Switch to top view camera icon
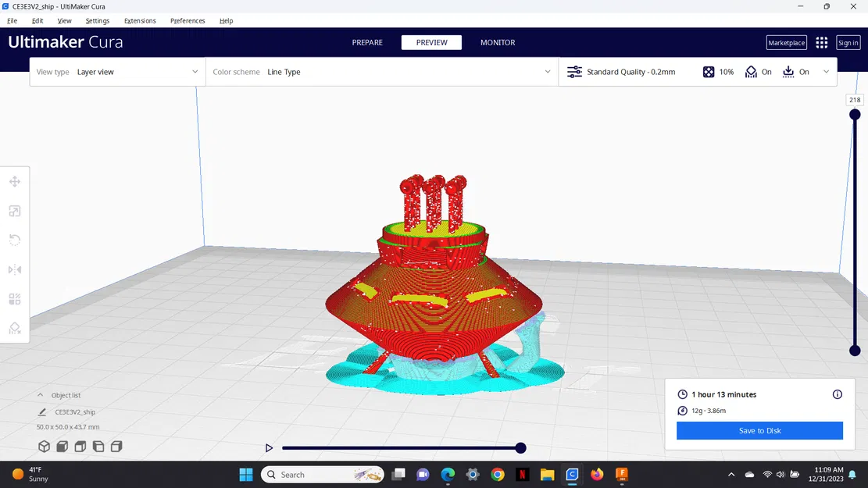The width and height of the screenshot is (868, 488). pyautogui.click(x=80, y=446)
